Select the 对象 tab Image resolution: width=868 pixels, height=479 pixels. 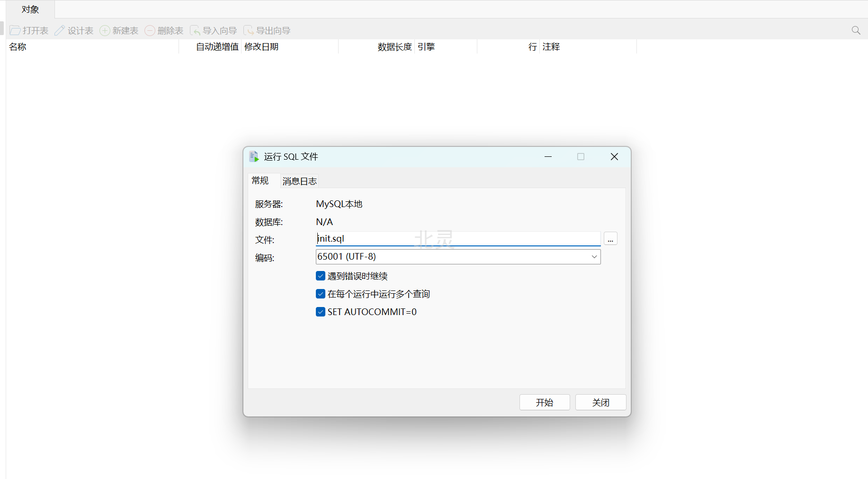pos(30,9)
